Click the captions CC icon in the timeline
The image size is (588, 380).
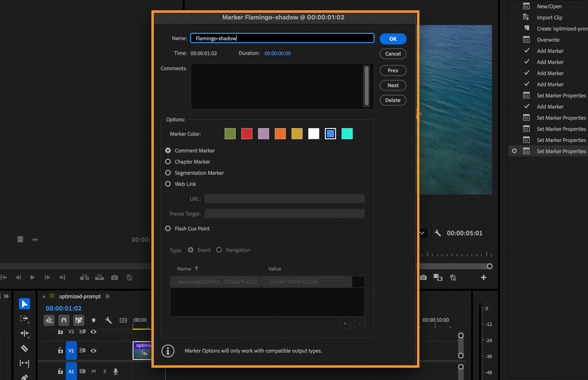[123, 320]
